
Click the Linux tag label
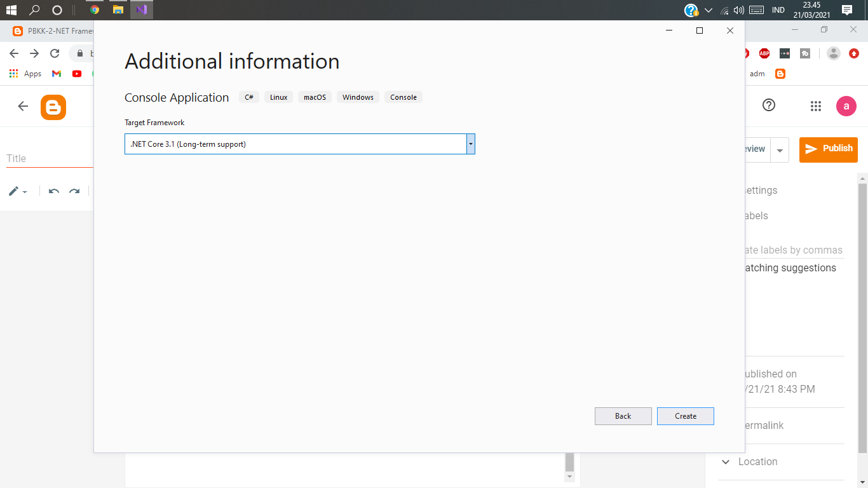pos(279,97)
